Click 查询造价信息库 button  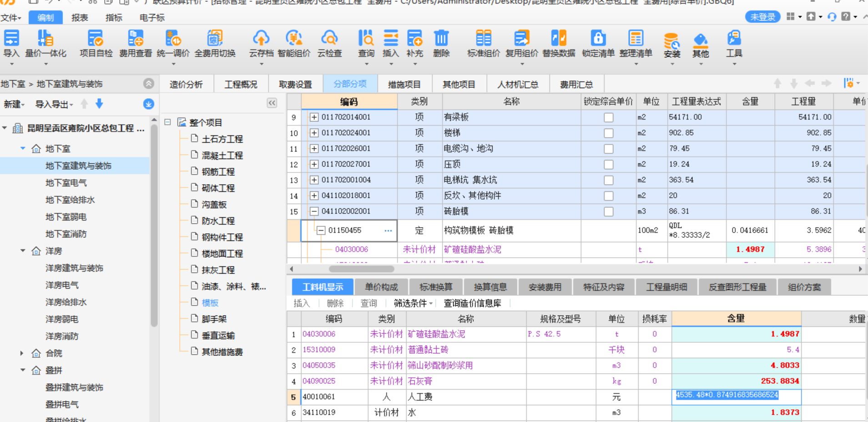coord(472,303)
